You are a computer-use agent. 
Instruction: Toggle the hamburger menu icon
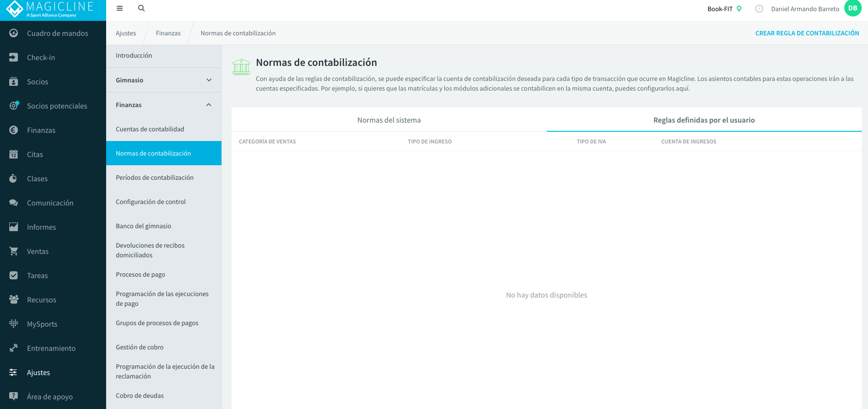point(120,8)
